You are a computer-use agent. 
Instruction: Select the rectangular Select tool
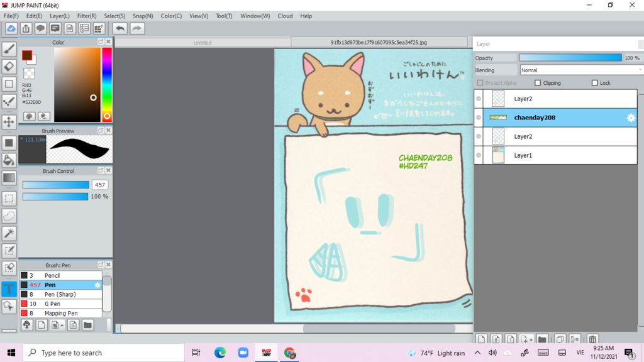[x=9, y=198]
